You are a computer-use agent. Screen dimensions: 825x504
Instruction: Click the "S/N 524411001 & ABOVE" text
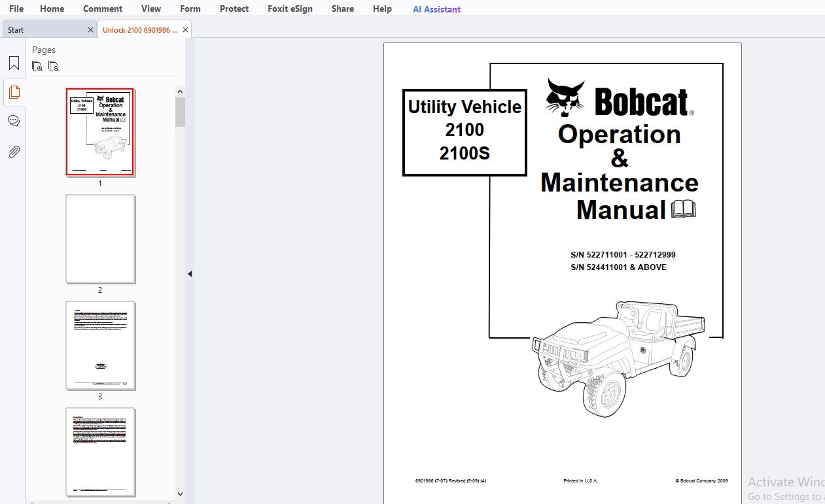pyautogui.click(x=618, y=267)
